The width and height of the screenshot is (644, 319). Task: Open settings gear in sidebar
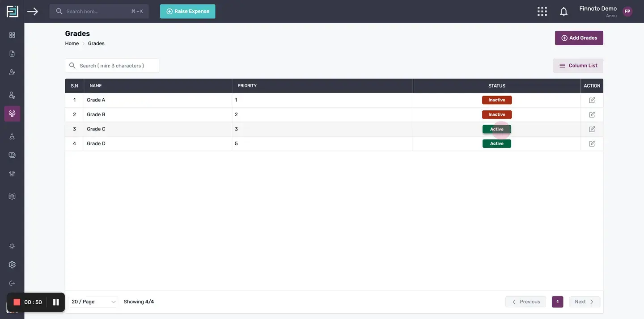[12, 264]
